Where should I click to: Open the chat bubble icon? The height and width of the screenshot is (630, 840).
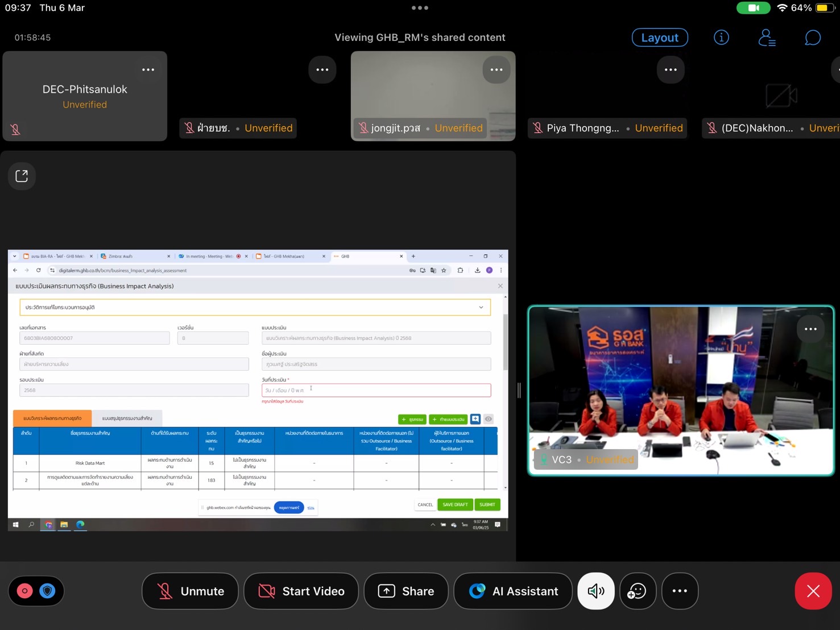(812, 38)
